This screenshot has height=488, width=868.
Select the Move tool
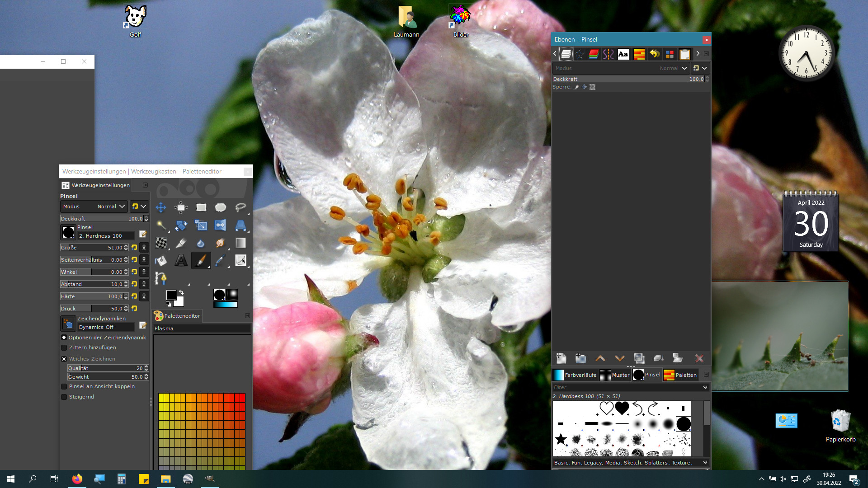click(160, 207)
